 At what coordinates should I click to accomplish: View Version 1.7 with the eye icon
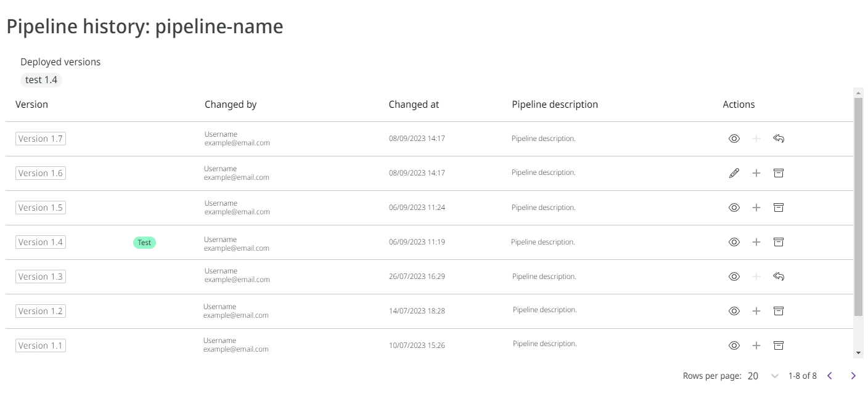[x=734, y=139]
